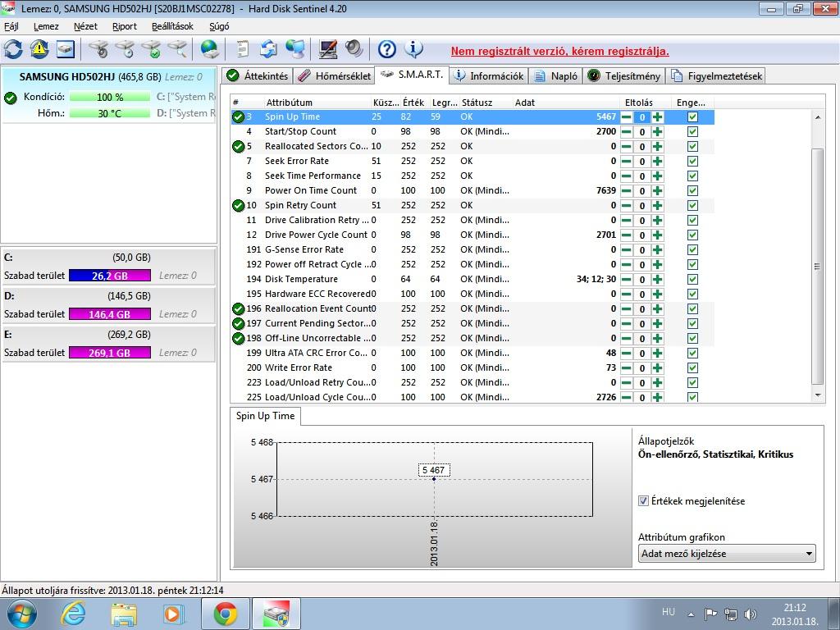This screenshot has height=630, width=840.
Task: Click green plus for Spin Up Time offset
Action: [x=657, y=116]
